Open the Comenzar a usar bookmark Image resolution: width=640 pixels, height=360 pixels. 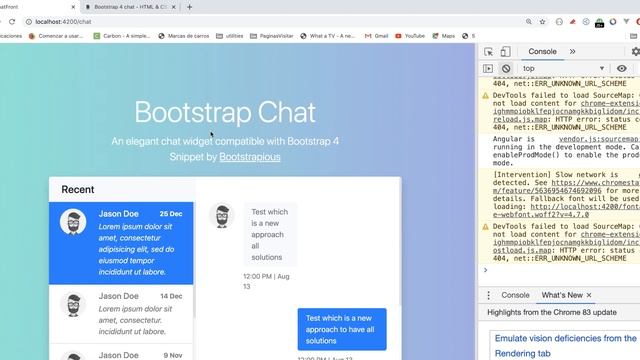[x=56, y=36]
